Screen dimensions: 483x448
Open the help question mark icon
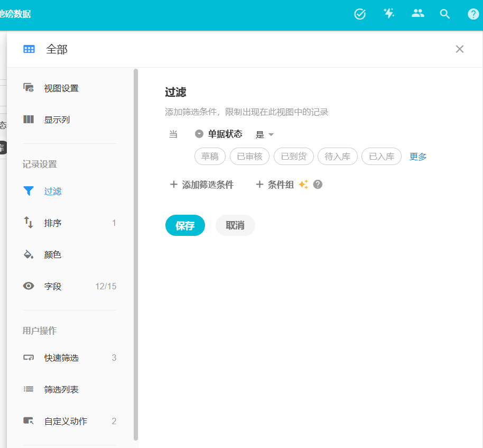coord(473,14)
